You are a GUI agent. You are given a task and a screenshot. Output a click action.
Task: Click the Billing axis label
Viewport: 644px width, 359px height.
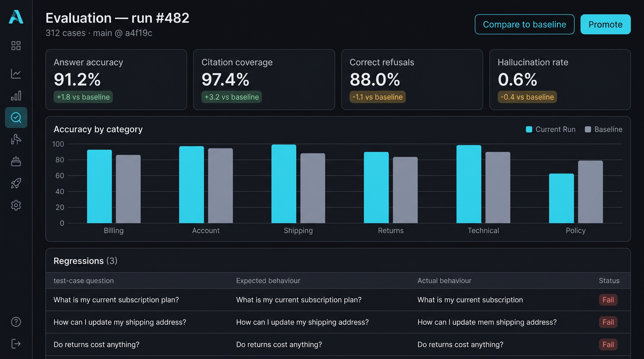(114, 230)
